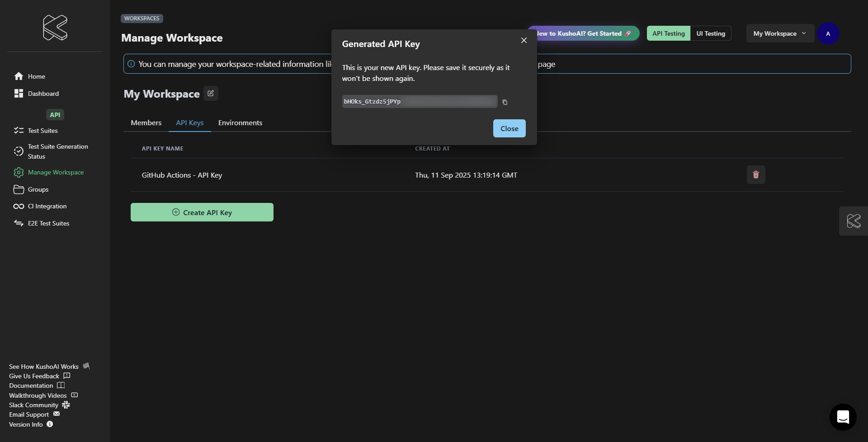Click the Get Started with KushoAI banner
This screenshot has height=442, width=868.
[x=588, y=33]
